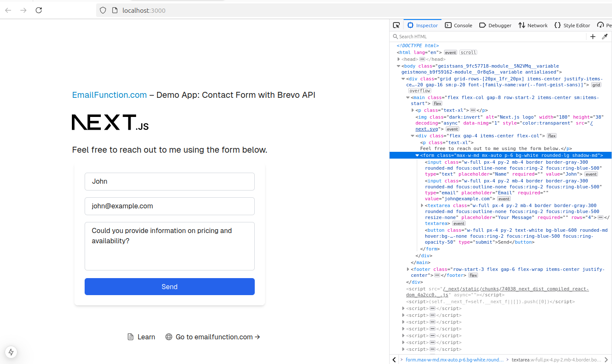
Task: Click the plus icon to create new node
Action: [x=593, y=37]
